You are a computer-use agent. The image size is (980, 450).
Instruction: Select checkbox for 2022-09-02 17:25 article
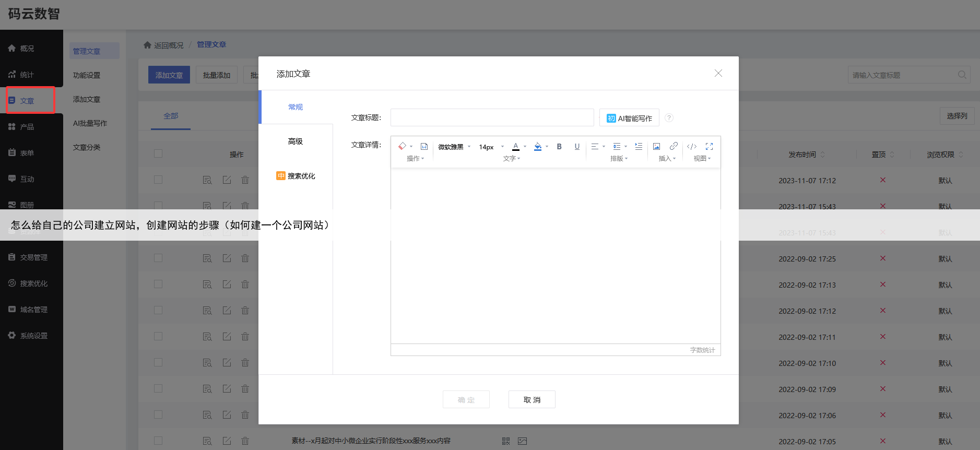click(x=158, y=258)
